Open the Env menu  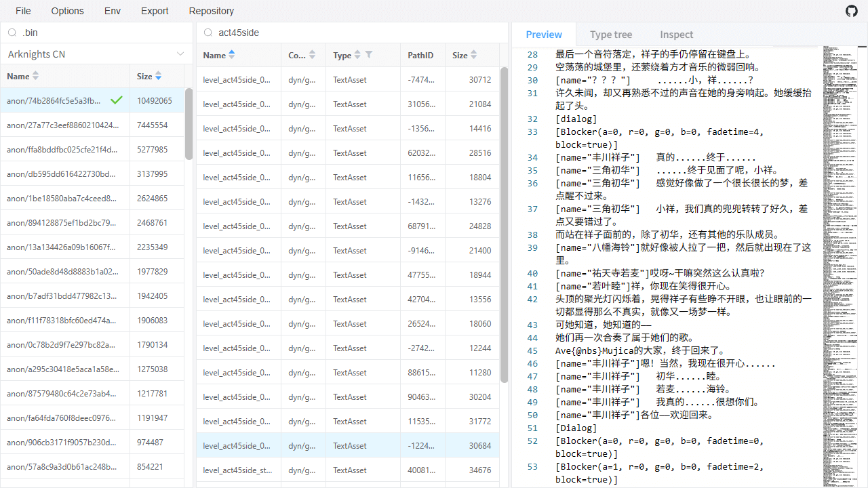[113, 11]
